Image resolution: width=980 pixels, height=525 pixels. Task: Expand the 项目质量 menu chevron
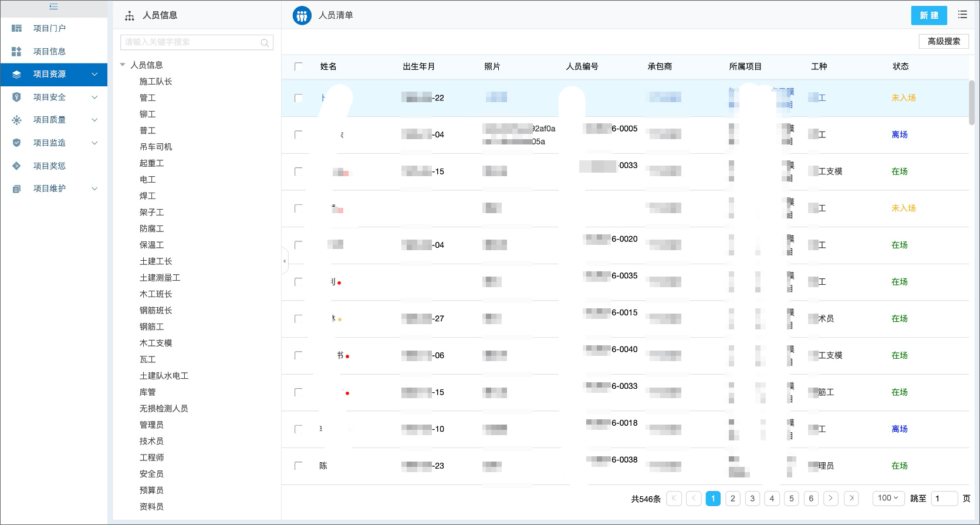(94, 120)
